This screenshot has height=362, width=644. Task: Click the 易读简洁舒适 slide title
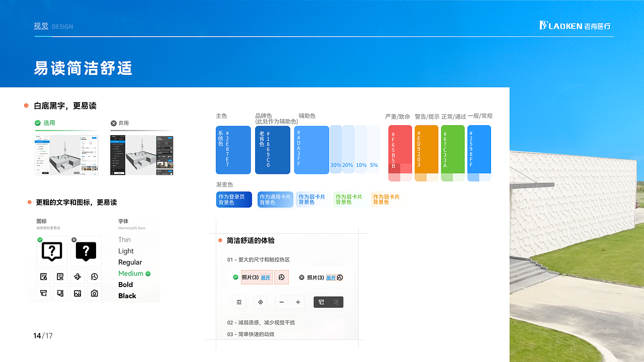[83, 68]
